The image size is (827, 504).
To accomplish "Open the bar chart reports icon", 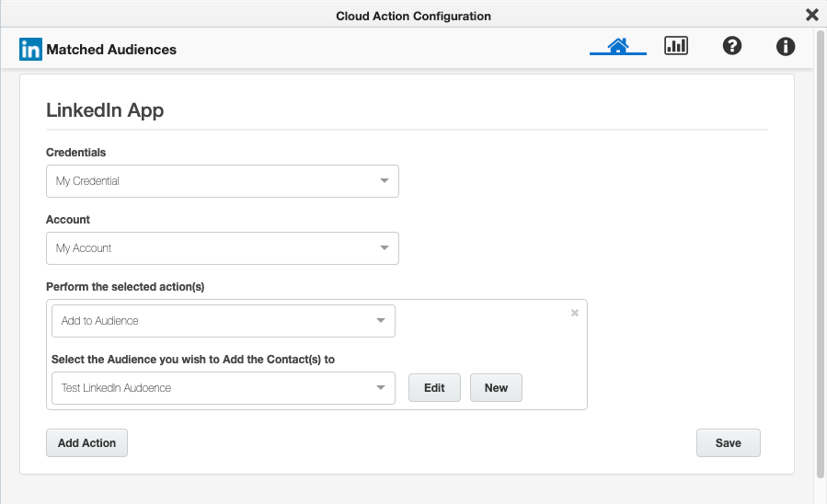I will (676, 46).
